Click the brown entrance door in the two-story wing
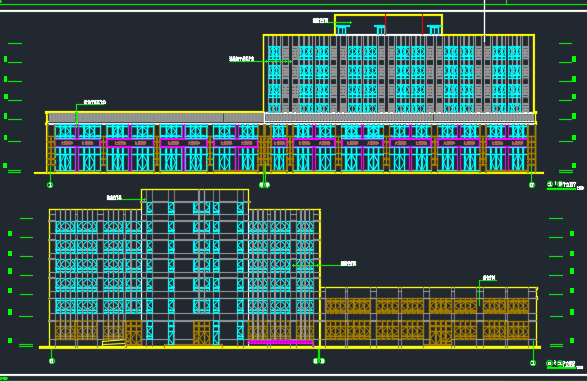587x381 pixels. coord(440,333)
